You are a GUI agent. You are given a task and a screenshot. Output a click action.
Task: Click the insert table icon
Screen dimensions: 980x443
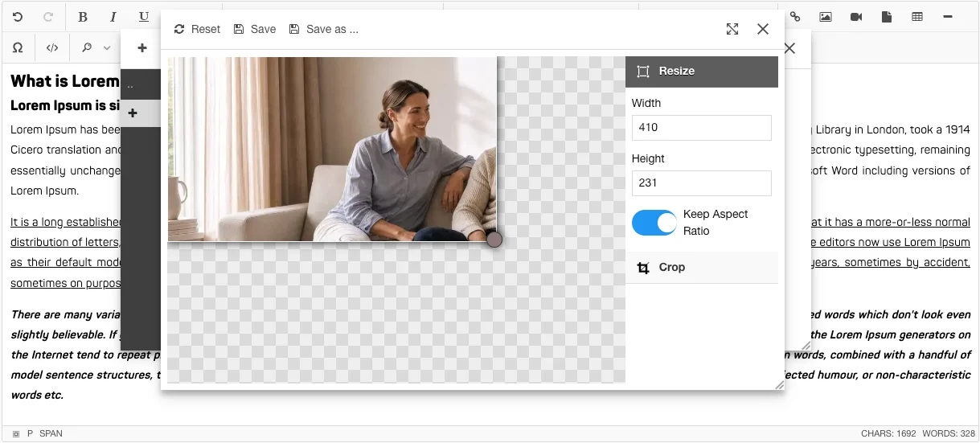[x=917, y=17]
